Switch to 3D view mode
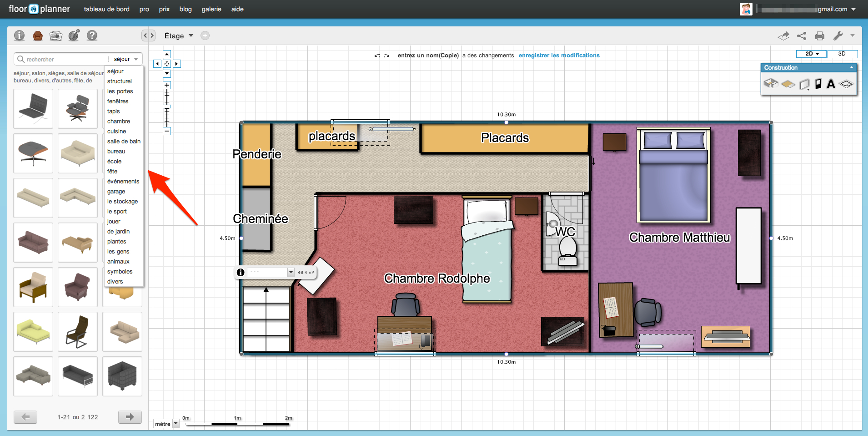The height and width of the screenshot is (436, 868). pyautogui.click(x=842, y=54)
